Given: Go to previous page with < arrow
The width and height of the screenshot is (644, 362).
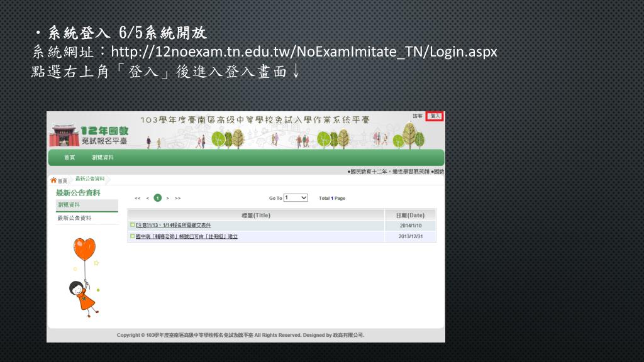Looking at the screenshot, I should point(147,198).
